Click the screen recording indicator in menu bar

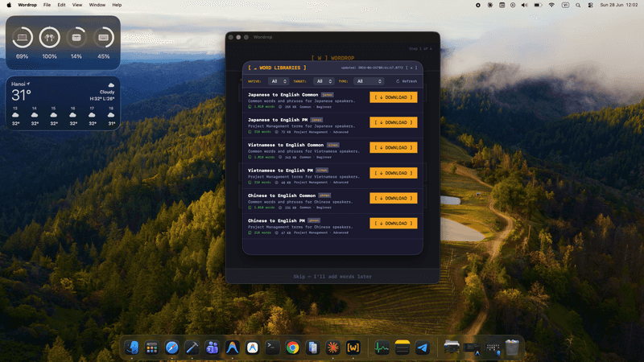477,5
